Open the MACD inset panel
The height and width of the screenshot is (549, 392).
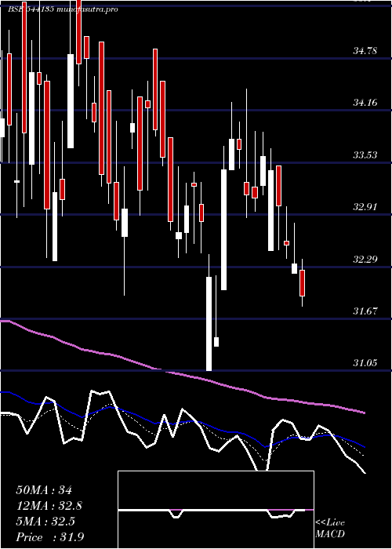click(x=216, y=510)
